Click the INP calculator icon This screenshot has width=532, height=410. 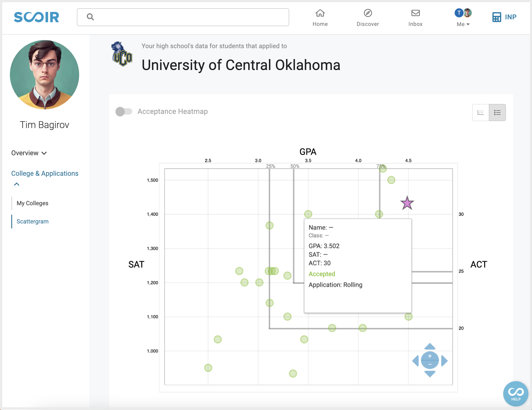[496, 17]
